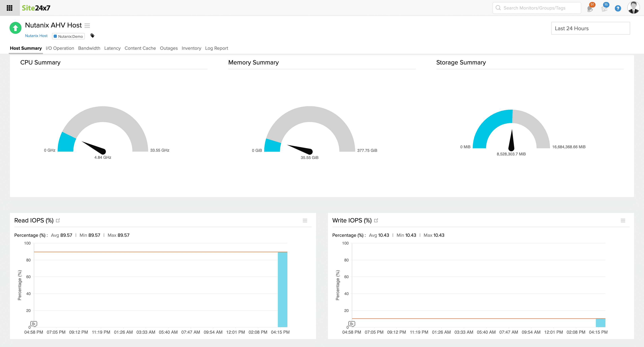Open the Log Report section
The image size is (644, 347).
pyautogui.click(x=216, y=48)
